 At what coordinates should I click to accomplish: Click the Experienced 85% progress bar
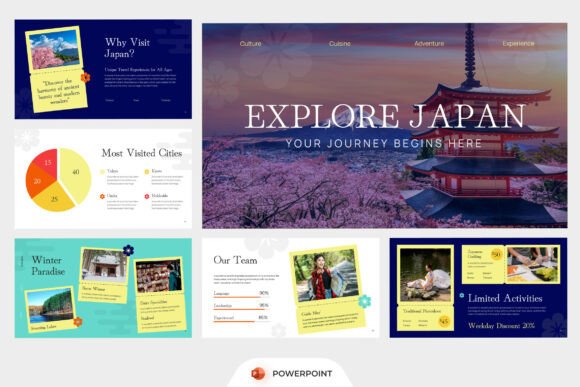[241, 322]
